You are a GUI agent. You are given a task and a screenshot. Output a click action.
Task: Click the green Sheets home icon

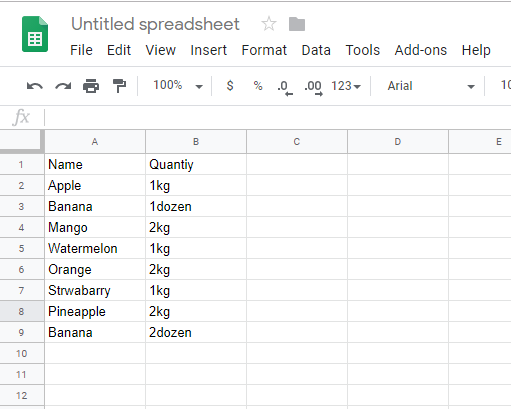(35, 34)
